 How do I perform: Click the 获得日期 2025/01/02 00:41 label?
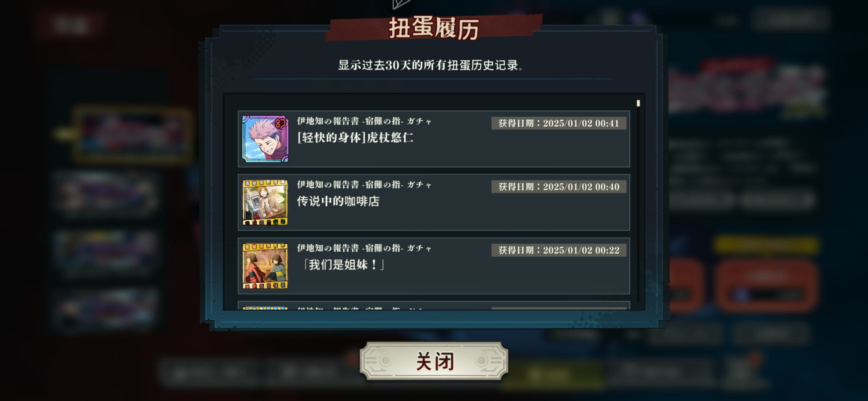pos(559,123)
